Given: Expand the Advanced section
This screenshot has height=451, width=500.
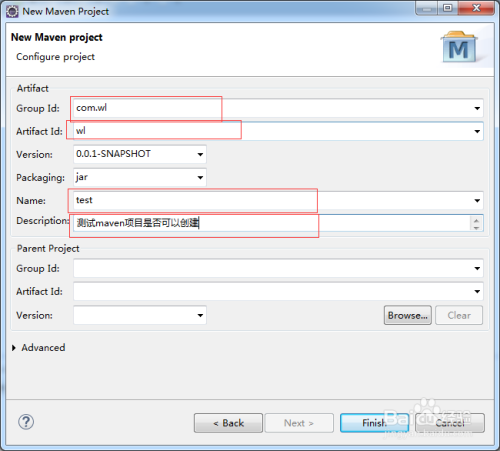Looking at the screenshot, I should pos(14,348).
